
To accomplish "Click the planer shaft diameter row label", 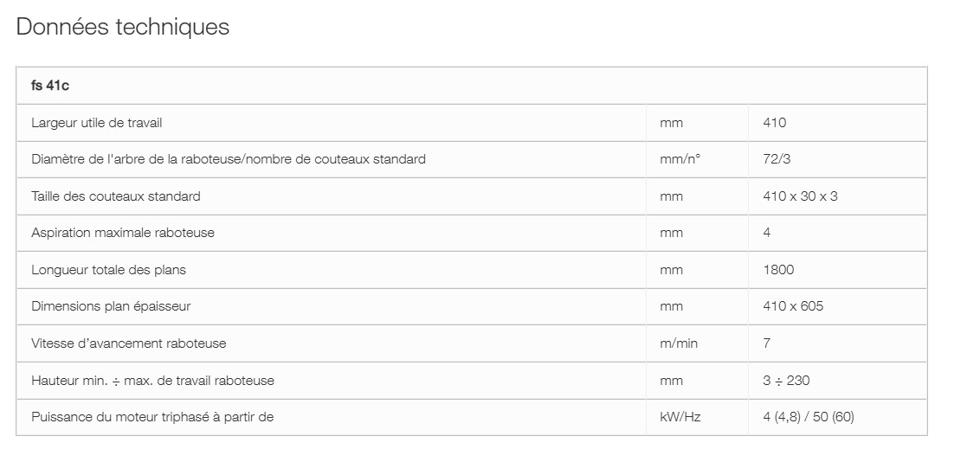I will tap(228, 159).
